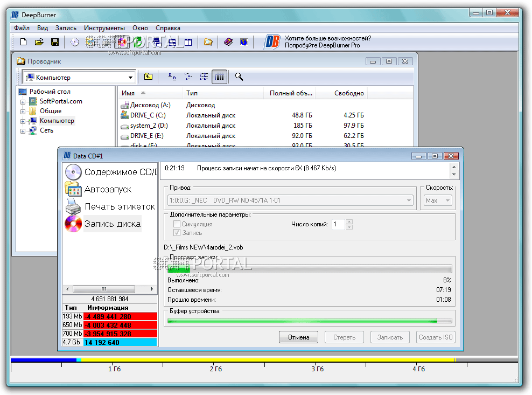Go up one folder level in Проводник
Screen dimensions: 532x395
(x=148, y=77)
